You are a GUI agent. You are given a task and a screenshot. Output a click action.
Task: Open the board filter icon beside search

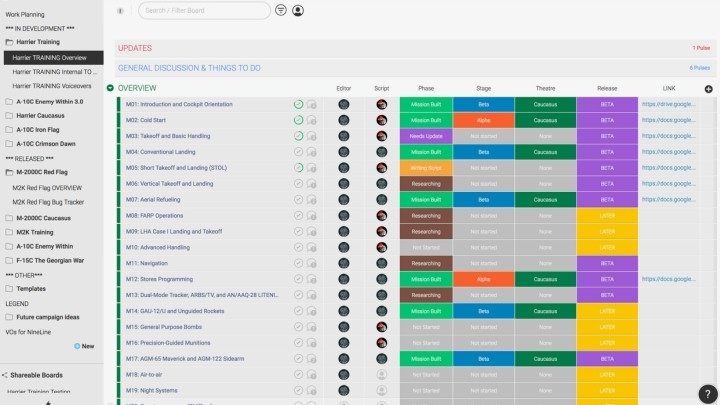click(x=280, y=10)
